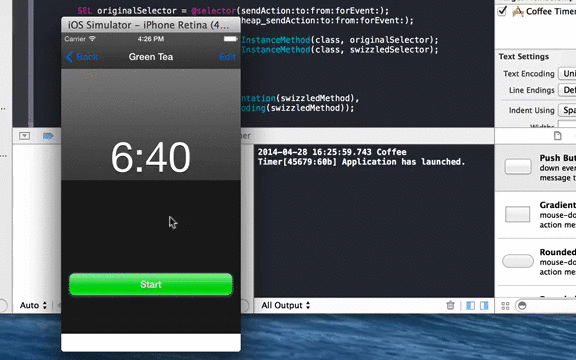
Task: Uncheck the Coffee Timer target membership checkbox
Action: [x=502, y=11]
